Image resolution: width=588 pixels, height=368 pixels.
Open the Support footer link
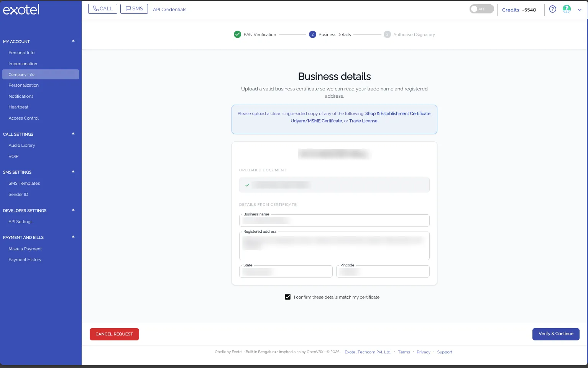pos(445,352)
